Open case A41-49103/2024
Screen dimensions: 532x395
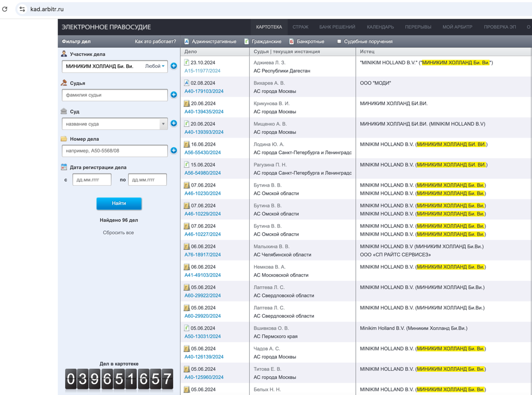[x=203, y=275]
